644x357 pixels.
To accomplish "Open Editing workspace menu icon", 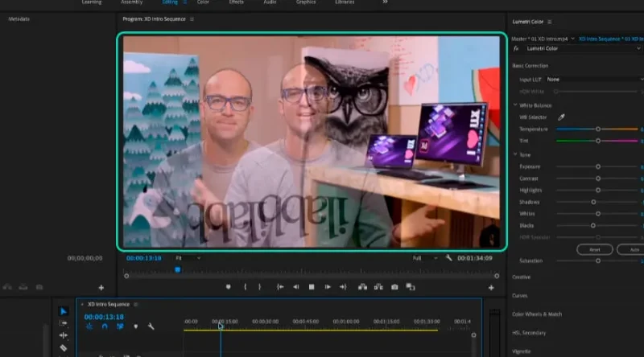I will (185, 2).
